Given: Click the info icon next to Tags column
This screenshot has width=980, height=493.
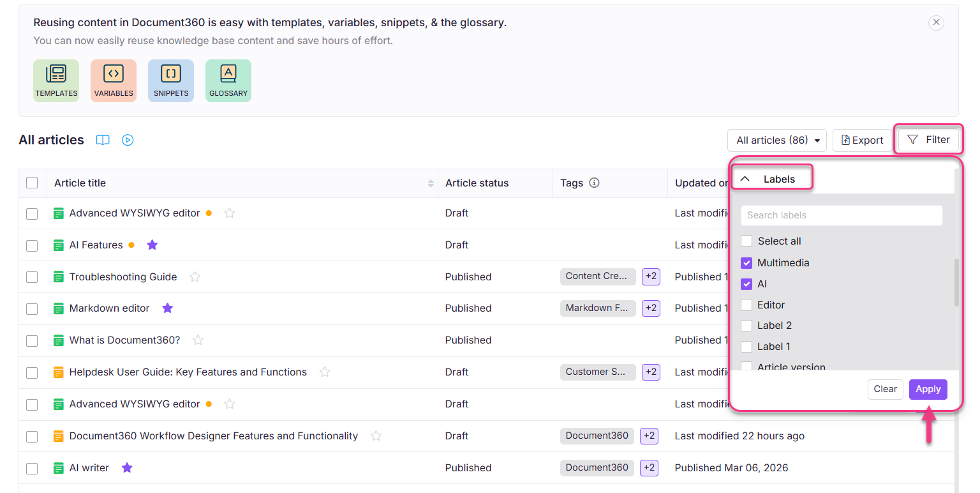Looking at the screenshot, I should pos(594,183).
